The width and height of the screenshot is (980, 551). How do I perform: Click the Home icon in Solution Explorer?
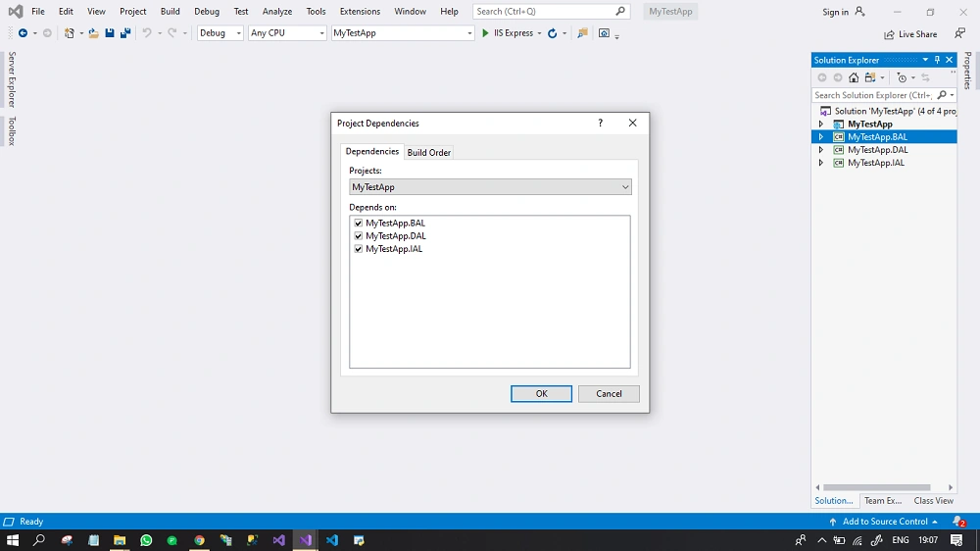(854, 77)
